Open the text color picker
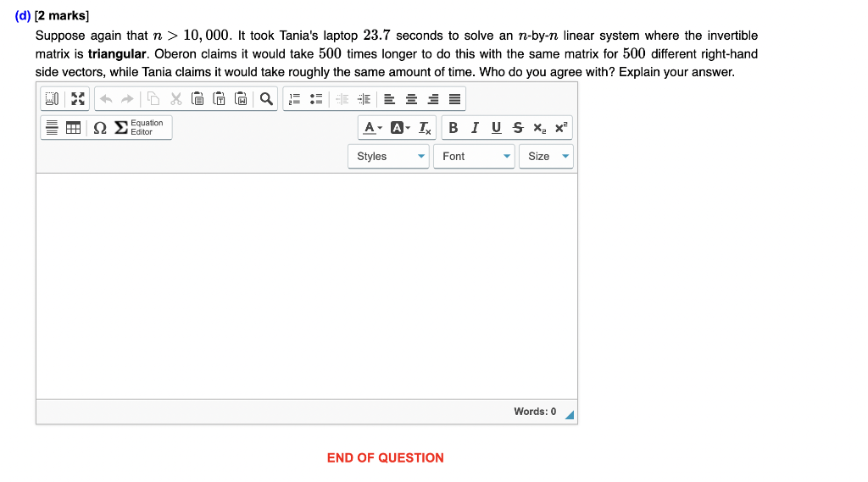868x482 pixels. click(373, 128)
